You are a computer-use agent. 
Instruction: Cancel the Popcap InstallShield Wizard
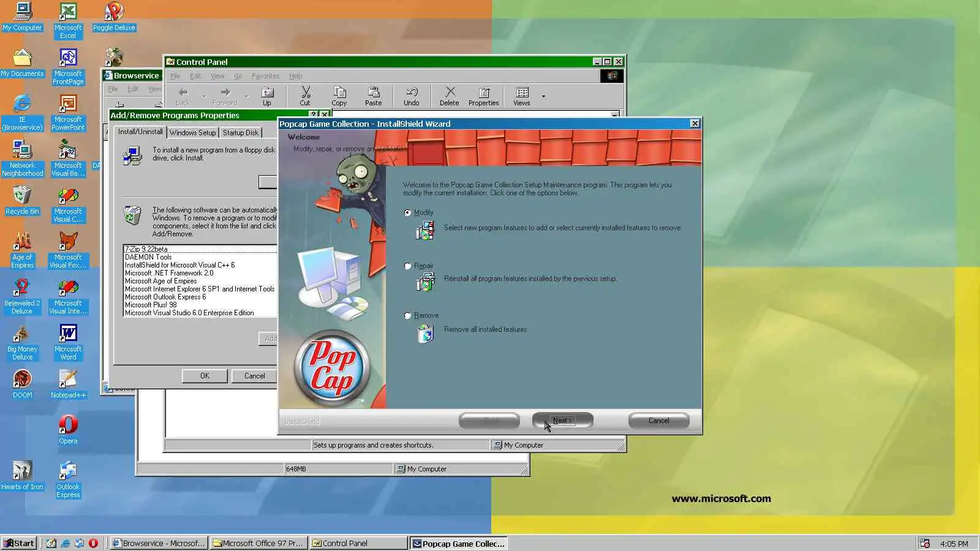coord(658,421)
